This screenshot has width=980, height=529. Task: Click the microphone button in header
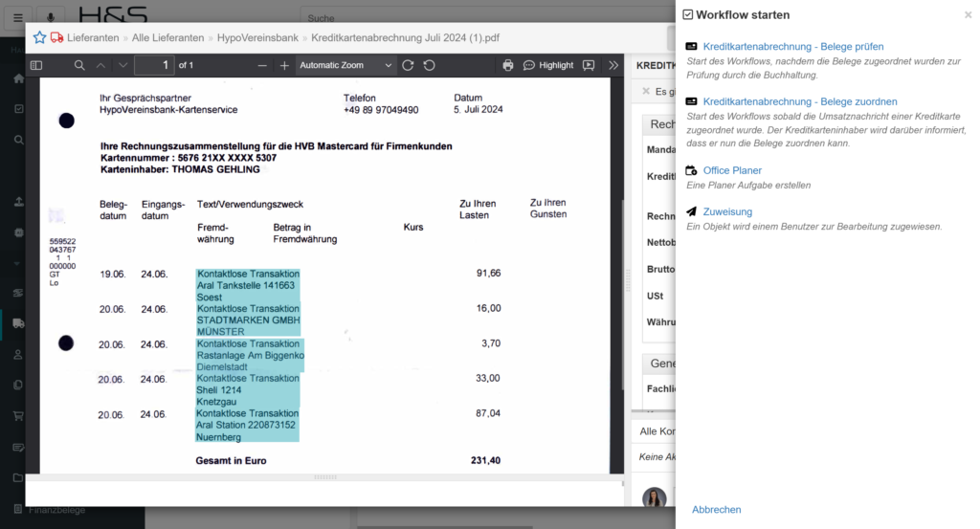[51, 17]
